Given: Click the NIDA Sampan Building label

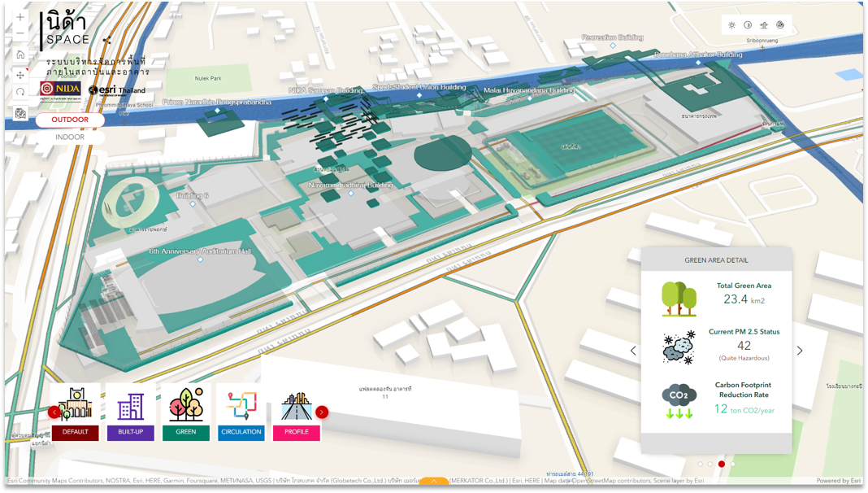Looking at the screenshot, I should coord(325,90).
